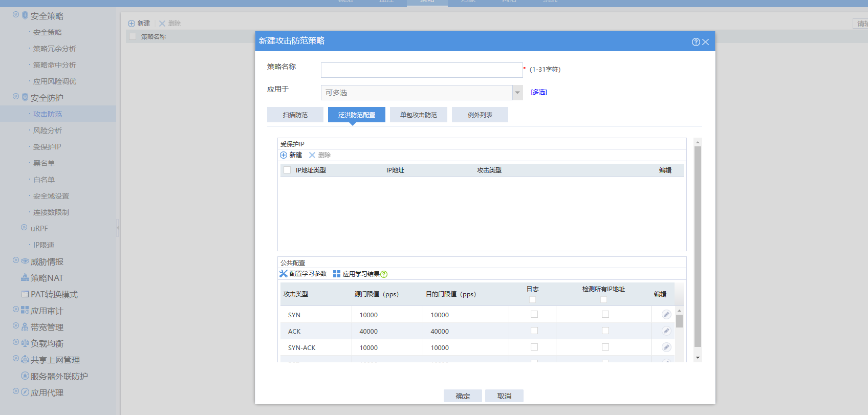
Task: Toggle the 策略名称 header checkbox in background list
Action: [x=133, y=36]
